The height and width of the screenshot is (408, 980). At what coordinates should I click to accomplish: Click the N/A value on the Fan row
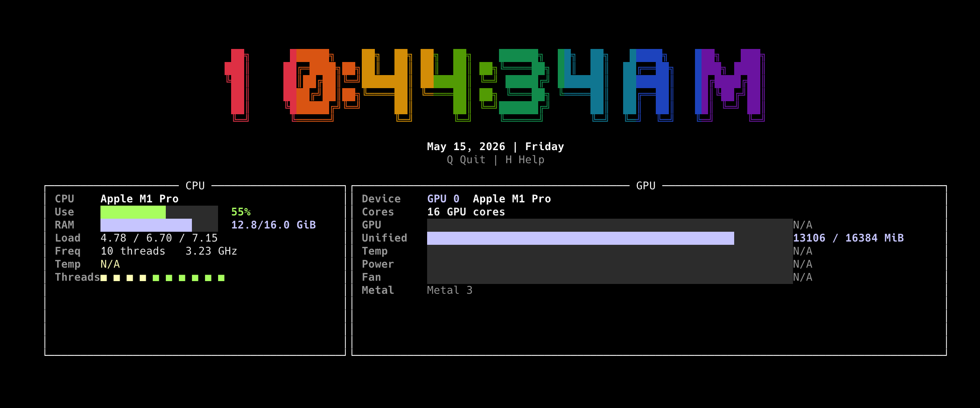[803, 277]
